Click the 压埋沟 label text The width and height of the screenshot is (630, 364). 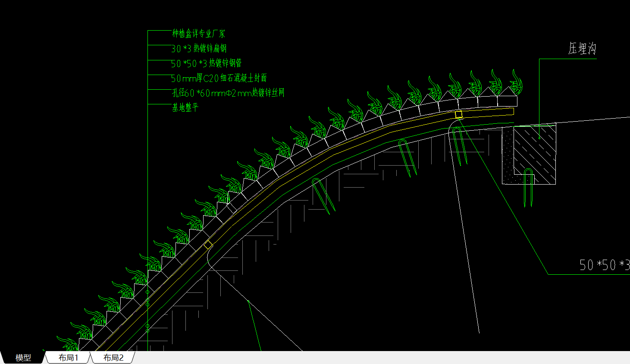pyautogui.click(x=582, y=48)
